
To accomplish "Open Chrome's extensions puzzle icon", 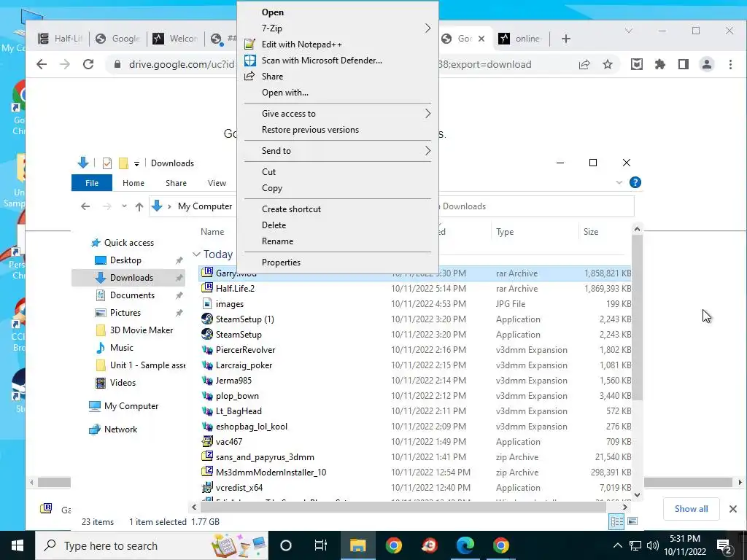I will pos(659,64).
